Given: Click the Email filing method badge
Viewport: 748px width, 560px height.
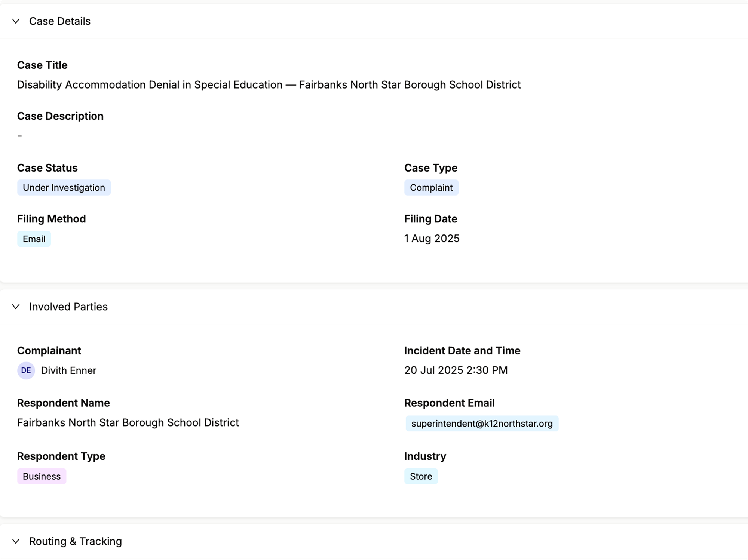Looking at the screenshot, I should pyautogui.click(x=34, y=239).
